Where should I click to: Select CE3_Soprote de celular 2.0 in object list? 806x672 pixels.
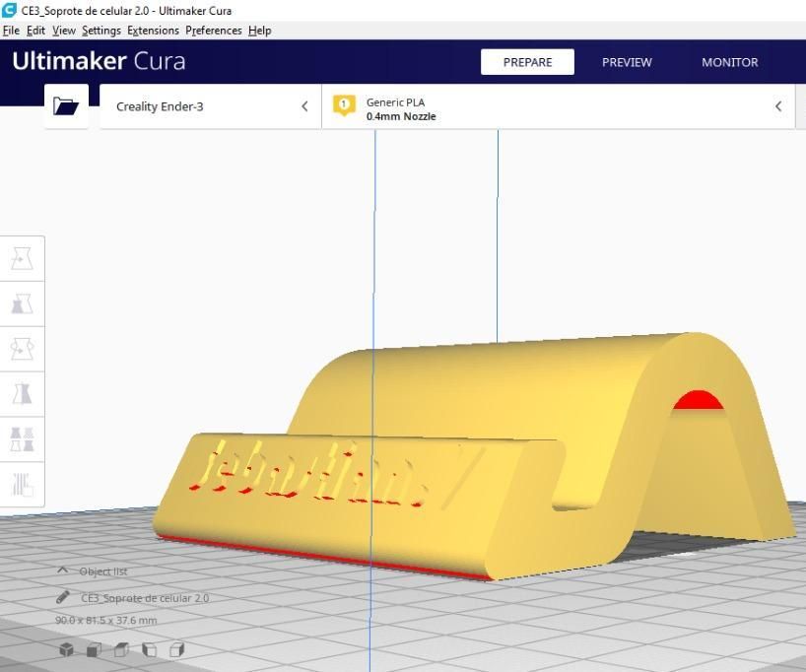click(145, 598)
